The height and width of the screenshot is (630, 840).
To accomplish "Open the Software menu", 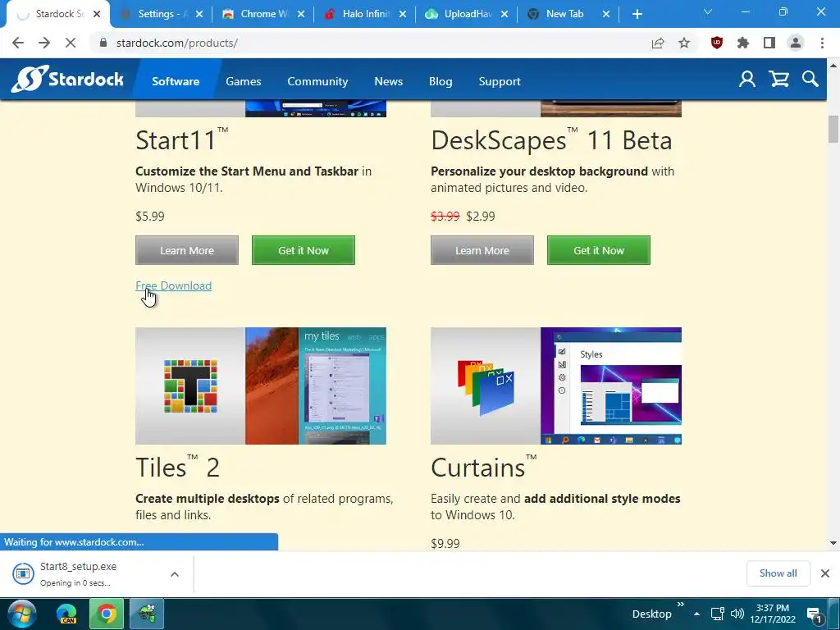I will (176, 81).
